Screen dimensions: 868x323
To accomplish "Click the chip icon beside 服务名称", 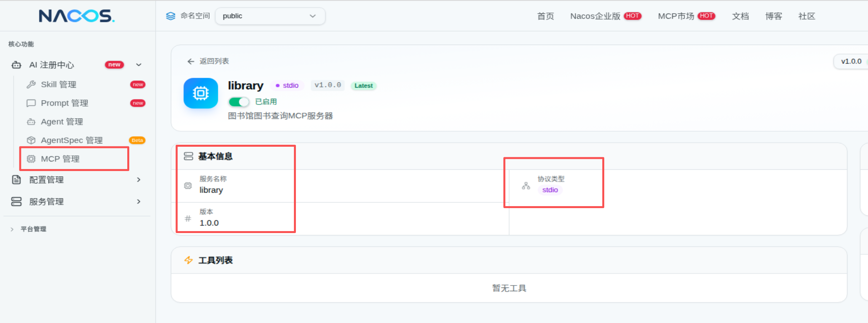I will pos(188,185).
